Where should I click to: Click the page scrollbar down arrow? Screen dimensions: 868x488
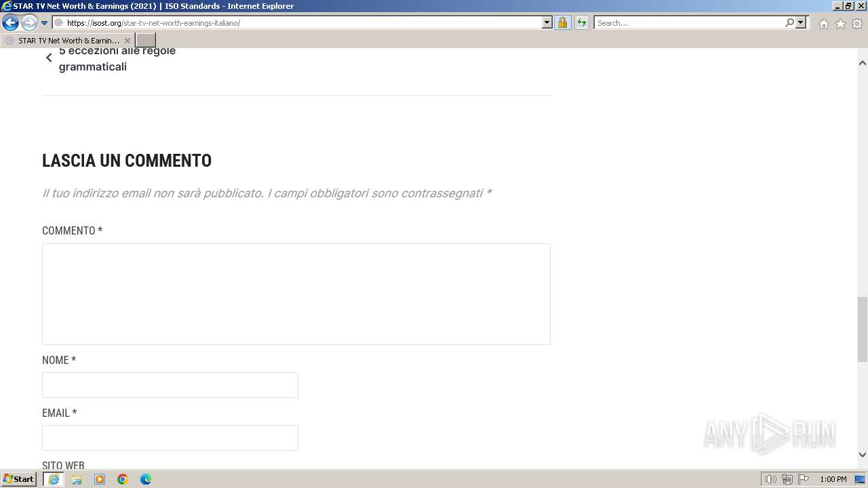coord(862,455)
